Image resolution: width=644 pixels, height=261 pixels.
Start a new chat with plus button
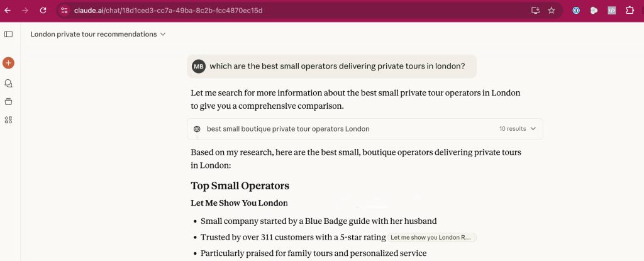[8, 63]
